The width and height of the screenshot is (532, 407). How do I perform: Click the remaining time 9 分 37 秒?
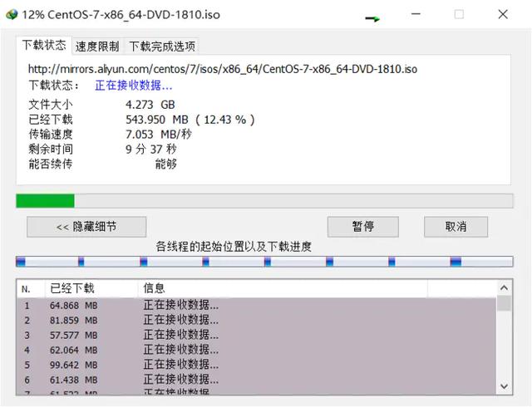click(151, 150)
